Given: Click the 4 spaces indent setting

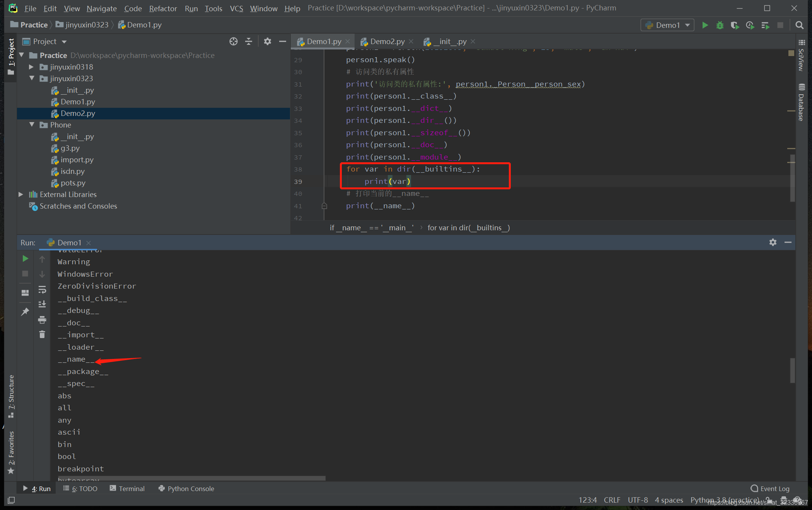Looking at the screenshot, I should coord(669,500).
